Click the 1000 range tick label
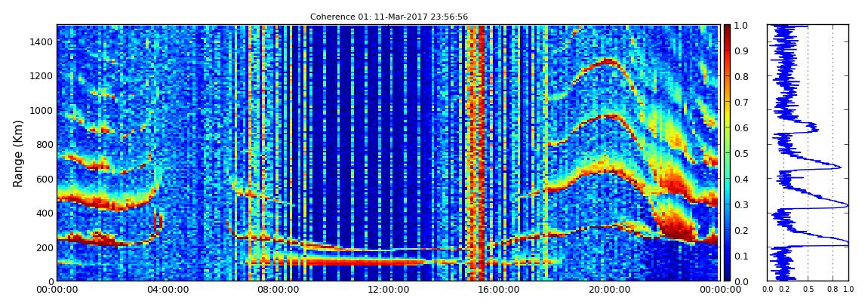Screen dimensions: 868x307 pyautogui.click(x=42, y=110)
